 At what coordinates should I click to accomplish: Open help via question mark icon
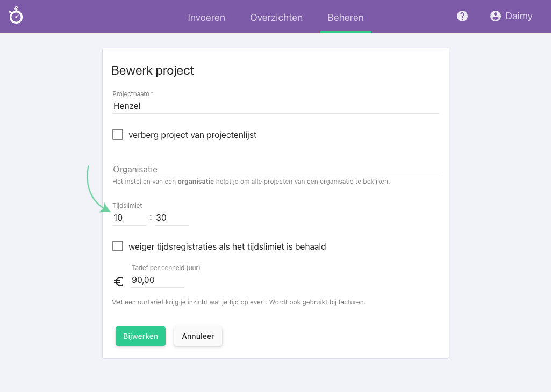pyautogui.click(x=462, y=16)
